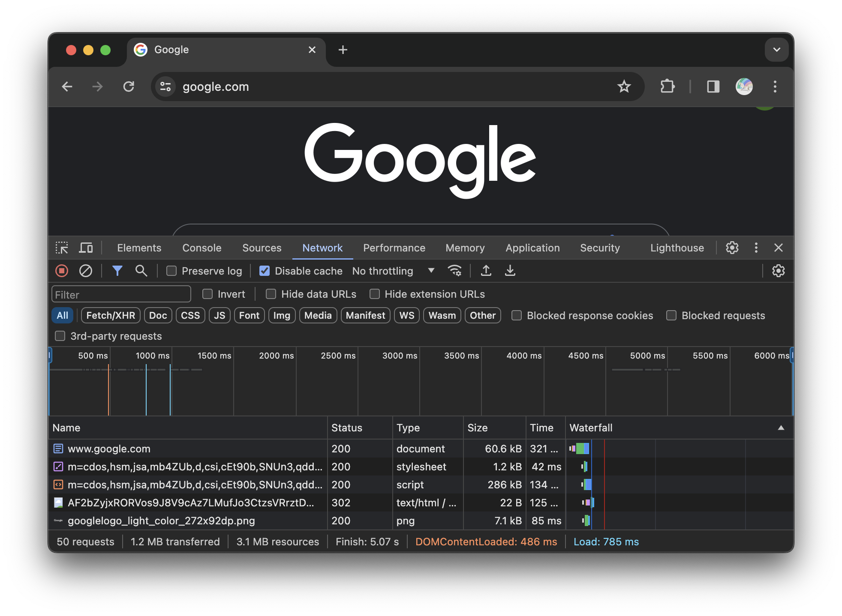Open the Extensions puzzle icon
Screen dimensions: 842x616
(667, 87)
